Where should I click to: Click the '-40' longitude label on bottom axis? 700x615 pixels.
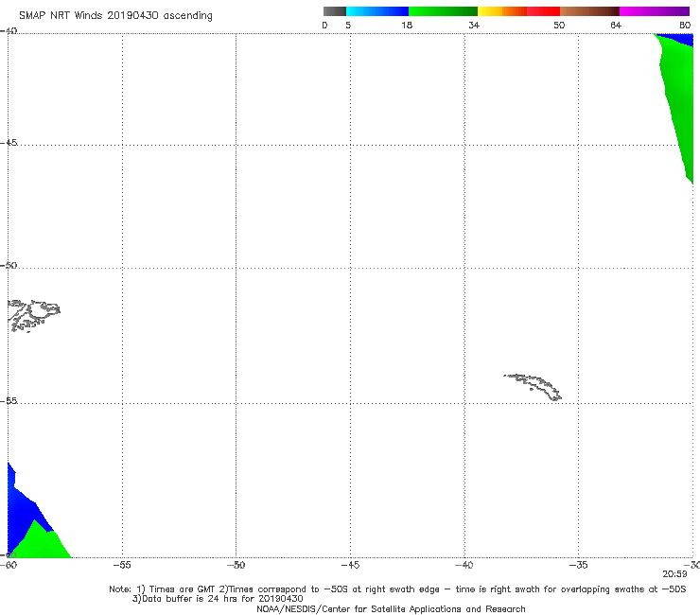[464, 565]
